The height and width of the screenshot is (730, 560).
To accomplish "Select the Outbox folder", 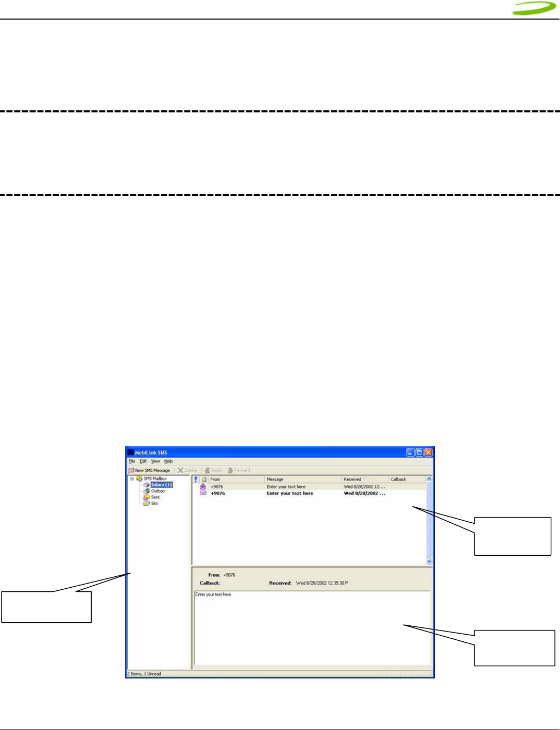I will (158, 491).
